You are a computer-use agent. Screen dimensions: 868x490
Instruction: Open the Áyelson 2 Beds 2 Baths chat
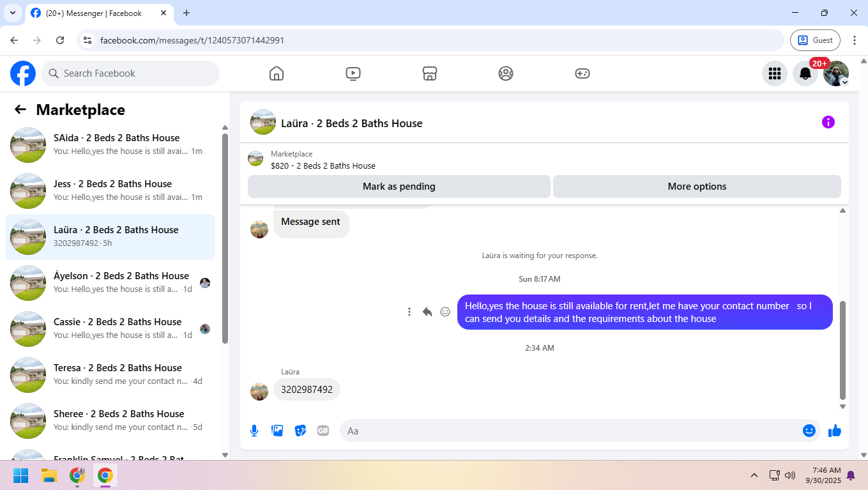coord(110,283)
